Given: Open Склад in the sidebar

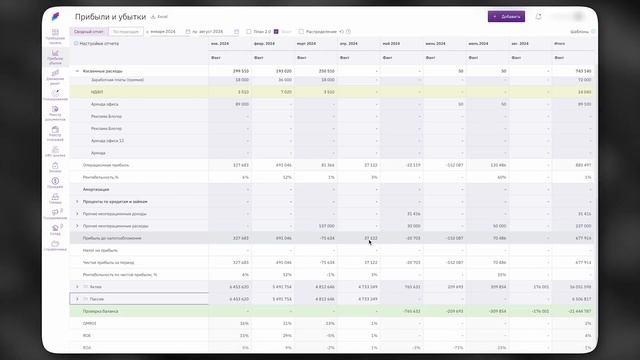Looking at the screenshot, I should (55, 229).
